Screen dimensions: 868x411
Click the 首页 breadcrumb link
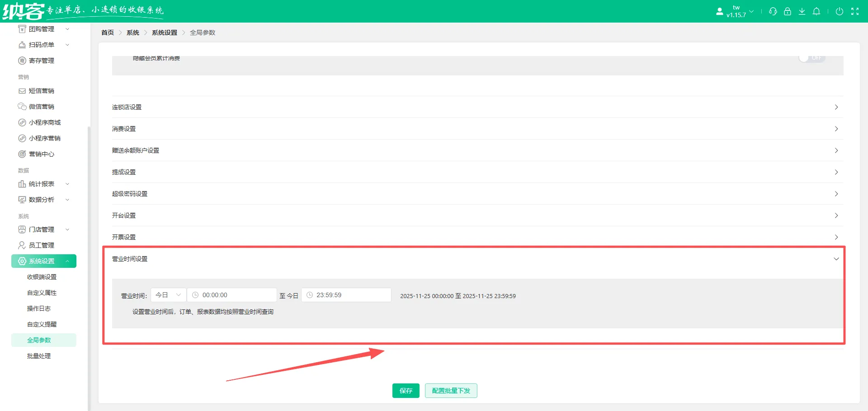coord(108,33)
